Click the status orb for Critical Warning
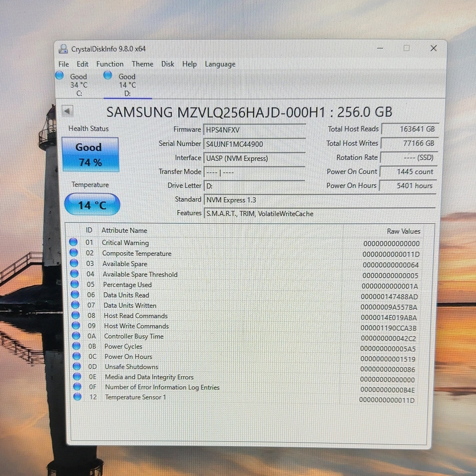Image resolution: width=476 pixels, height=476 pixels. pyautogui.click(x=73, y=242)
